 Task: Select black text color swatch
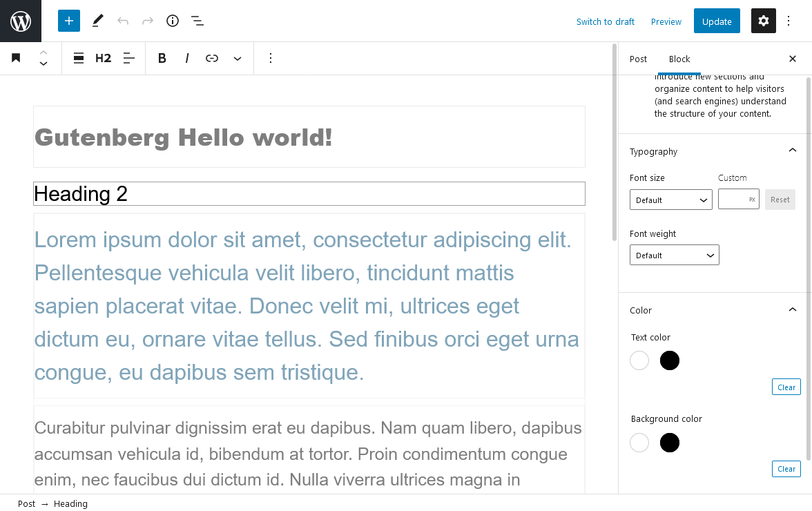tap(670, 360)
